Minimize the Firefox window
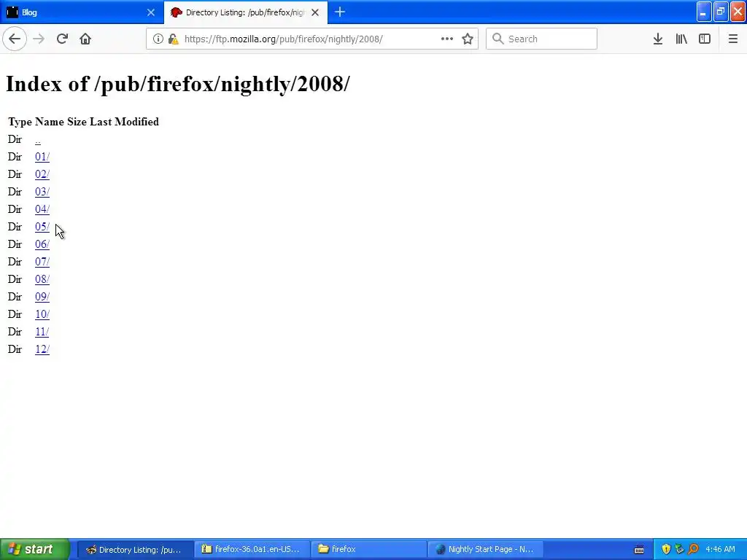747x560 pixels. [704, 12]
